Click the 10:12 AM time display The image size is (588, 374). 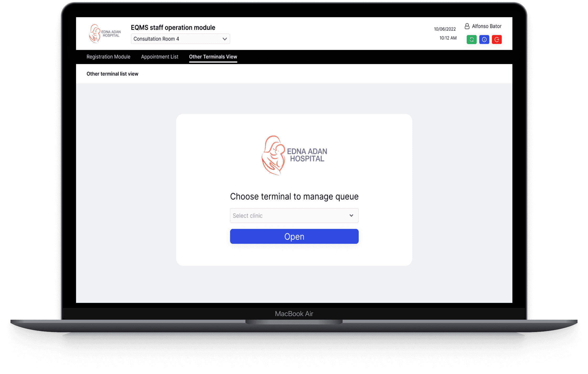pyautogui.click(x=448, y=38)
